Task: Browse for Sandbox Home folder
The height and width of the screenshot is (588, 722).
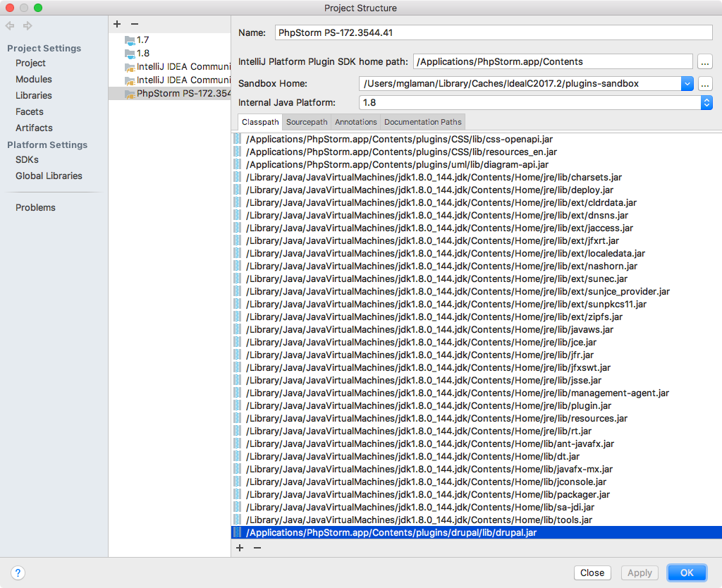Action: [x=705, y=84]
